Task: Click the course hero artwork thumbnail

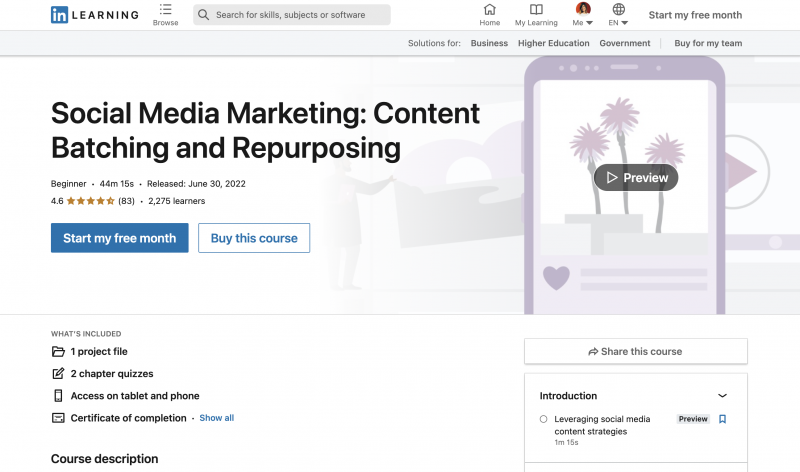Action: pos(624,185)
